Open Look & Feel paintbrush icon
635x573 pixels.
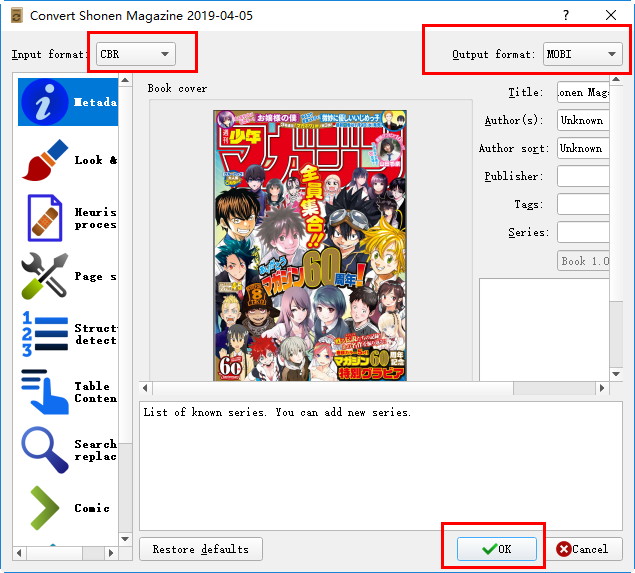[45, 160]
